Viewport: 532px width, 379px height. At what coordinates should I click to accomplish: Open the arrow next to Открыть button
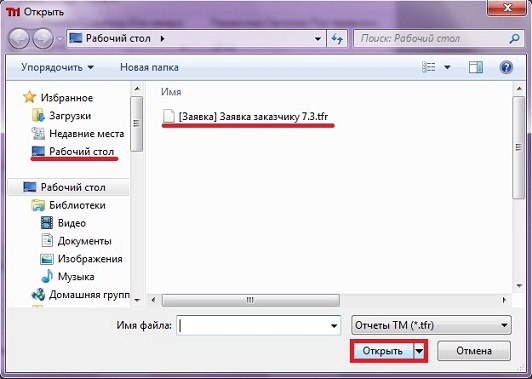[x=419, y=351]
